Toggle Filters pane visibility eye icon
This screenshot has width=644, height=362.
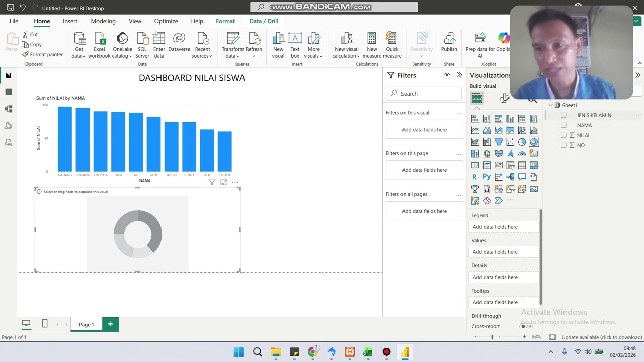pos(447,75)
